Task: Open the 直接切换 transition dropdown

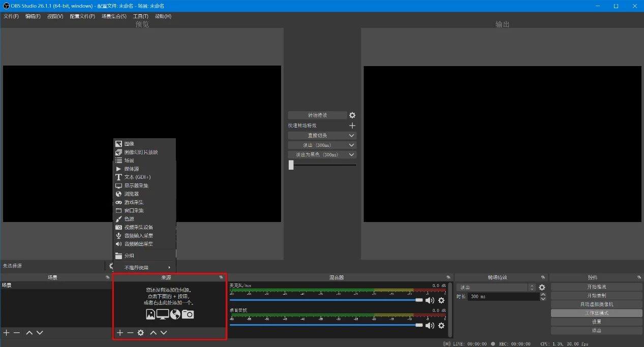Action: pyautogui.click(x=322, y=136)
